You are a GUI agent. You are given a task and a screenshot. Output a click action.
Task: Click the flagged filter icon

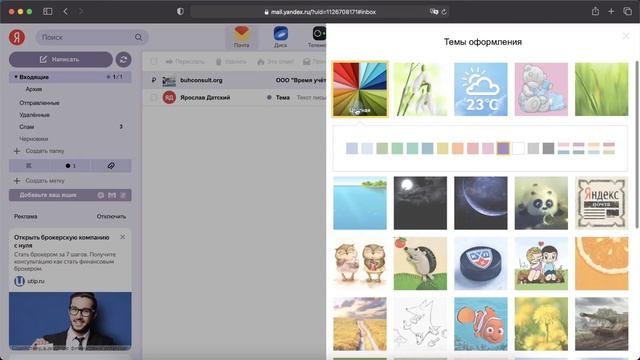[29, 166]
